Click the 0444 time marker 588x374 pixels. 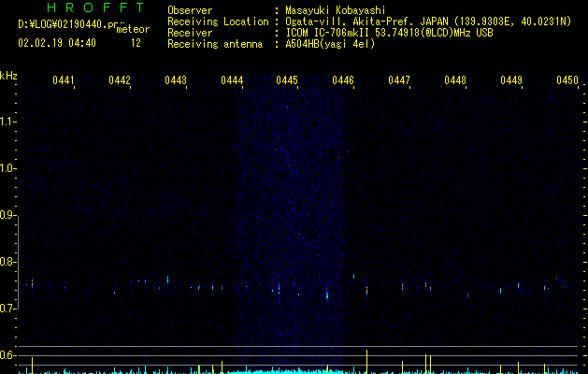(x=232, y=80)
